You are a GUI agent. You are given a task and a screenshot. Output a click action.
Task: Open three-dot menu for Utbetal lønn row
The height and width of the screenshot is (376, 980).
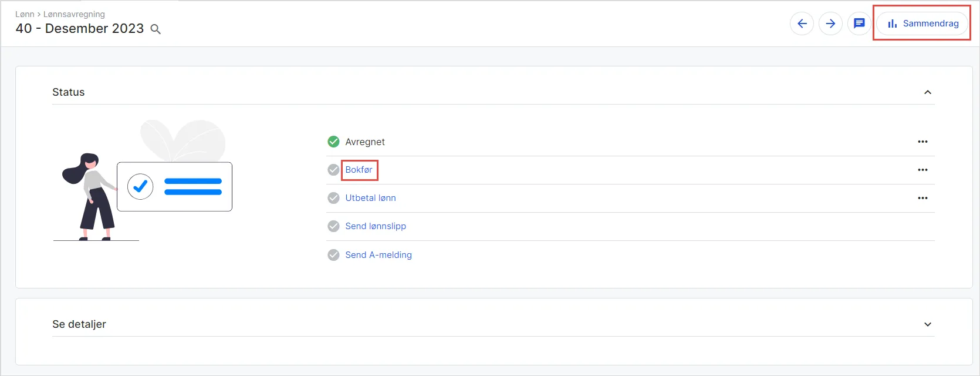[x=922, y=198]
